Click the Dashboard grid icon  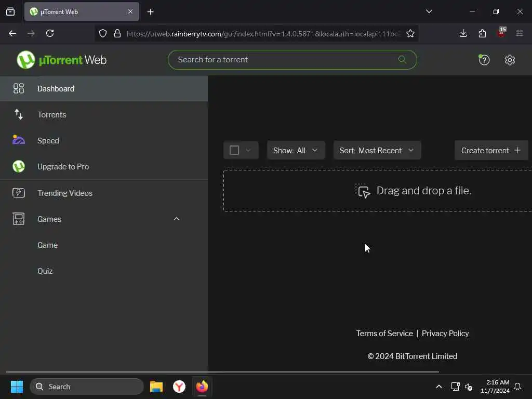point(19,88)
